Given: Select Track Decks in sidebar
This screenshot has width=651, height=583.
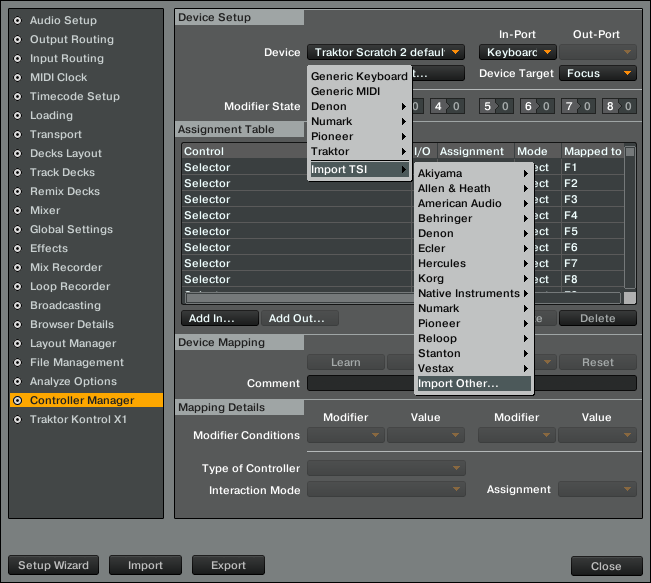Looking at the screenshot, I should pyautogui.click(x=62, y=172).
